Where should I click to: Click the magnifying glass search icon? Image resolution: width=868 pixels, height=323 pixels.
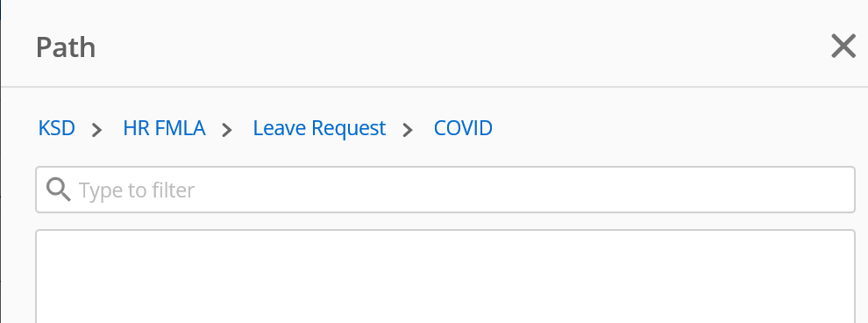(58, 190)
